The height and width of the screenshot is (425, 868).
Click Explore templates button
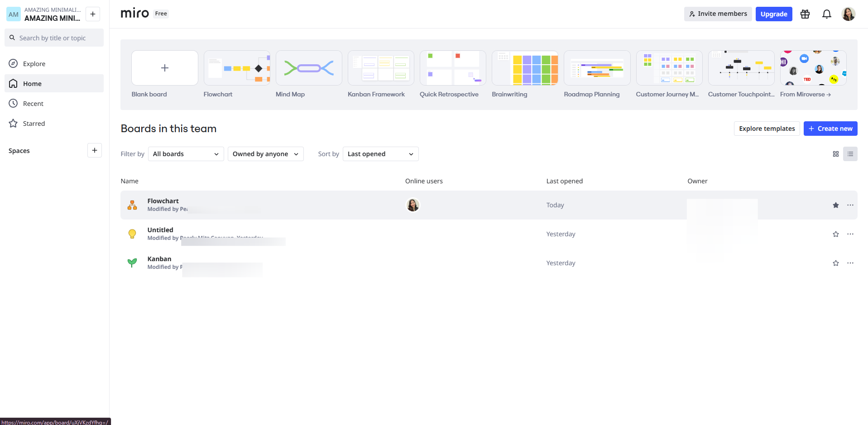point(767,129)
